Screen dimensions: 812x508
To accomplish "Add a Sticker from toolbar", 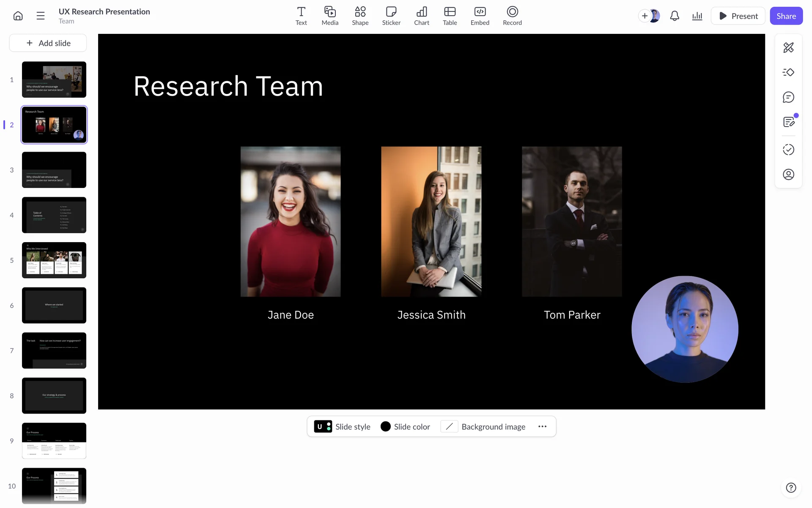I will pos(391,16).
